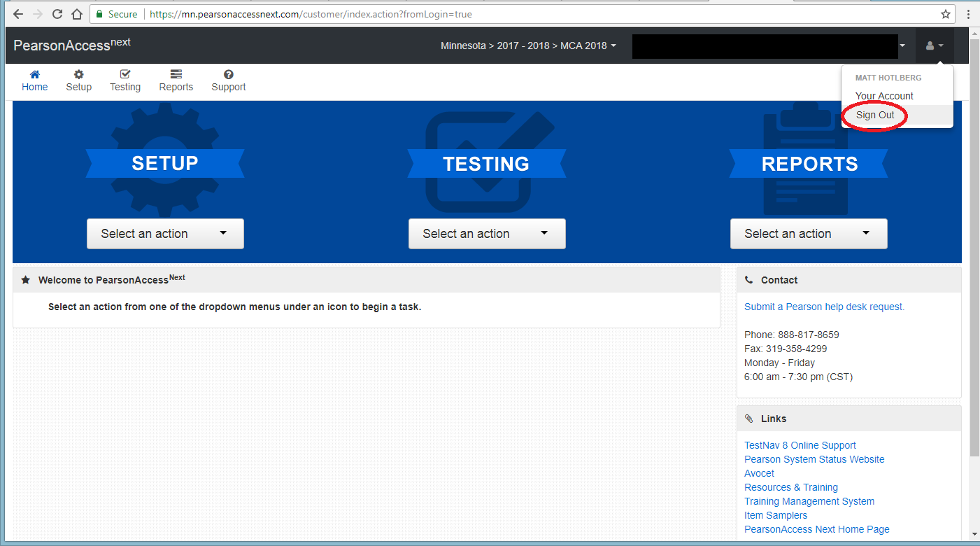Click the Pearson System Status Website link
Image resolution: width=980 pixels, height=546 pixels.
[814, 459]
